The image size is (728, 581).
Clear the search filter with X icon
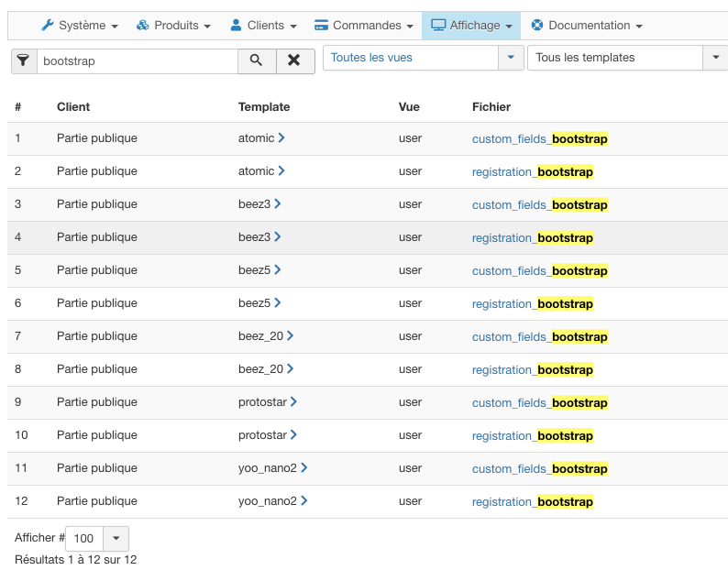(x=294, y=60)
